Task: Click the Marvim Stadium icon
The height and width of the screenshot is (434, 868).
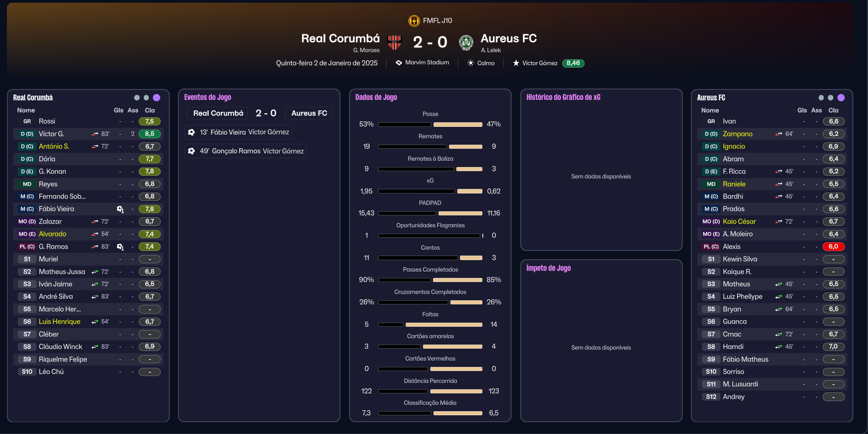Action: (x=399, y=63)
